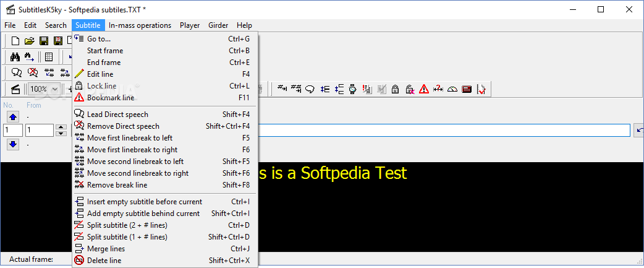Viewport: 644px width, 268px height.
Task: Close the open Subtitle menu
Action: (x=88, y=25)
